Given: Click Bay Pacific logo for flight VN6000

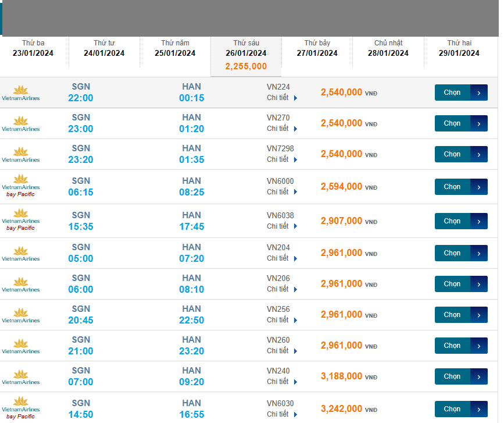Looking at the screenshot, I should point(21,187).
